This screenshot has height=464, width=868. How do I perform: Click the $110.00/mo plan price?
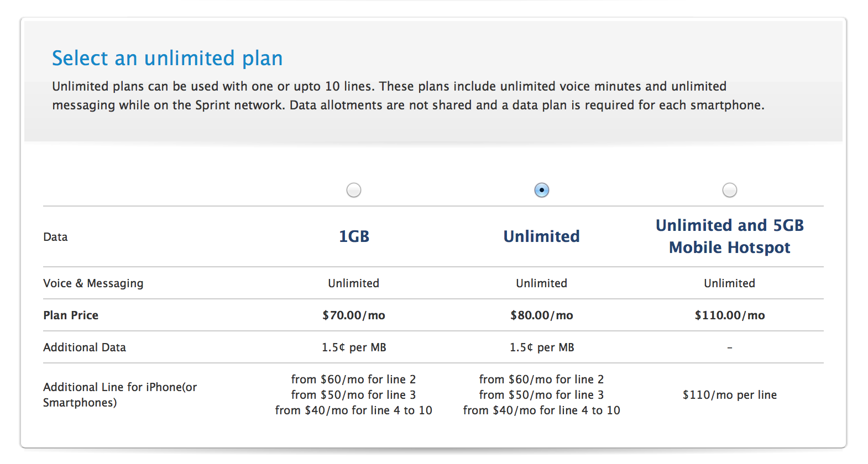pyautogui.click(x=729, y=315)
